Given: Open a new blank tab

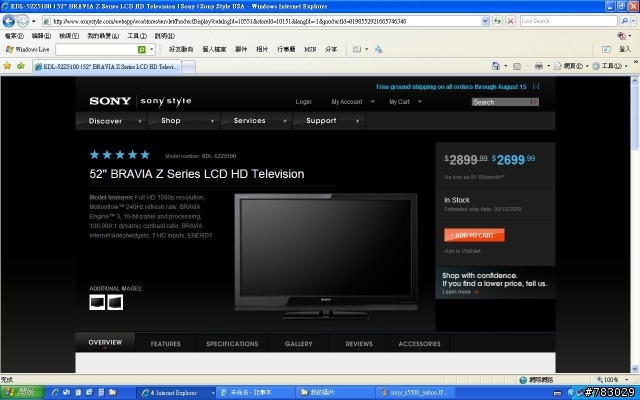Looking at the screenshot, I should coord(188,67).
